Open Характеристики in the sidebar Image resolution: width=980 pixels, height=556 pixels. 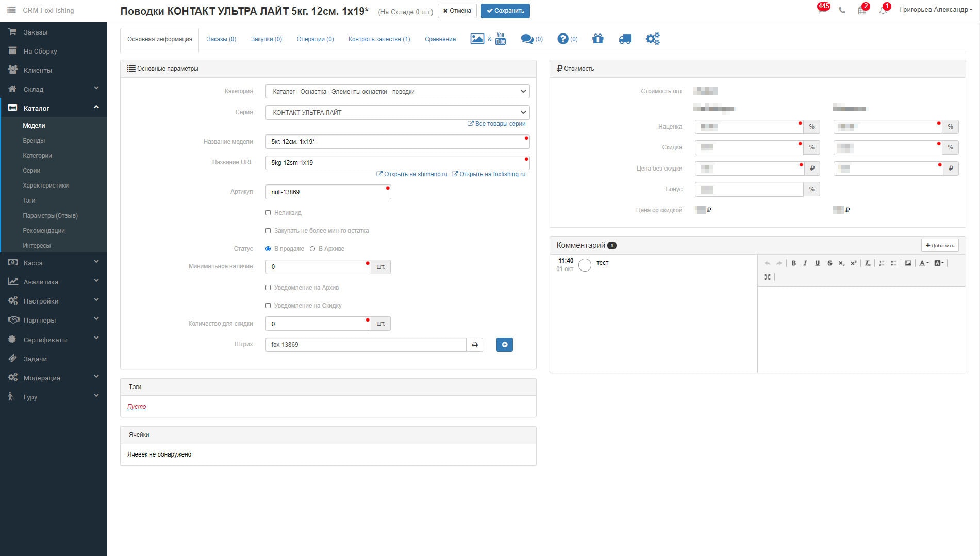pos(45,186)
